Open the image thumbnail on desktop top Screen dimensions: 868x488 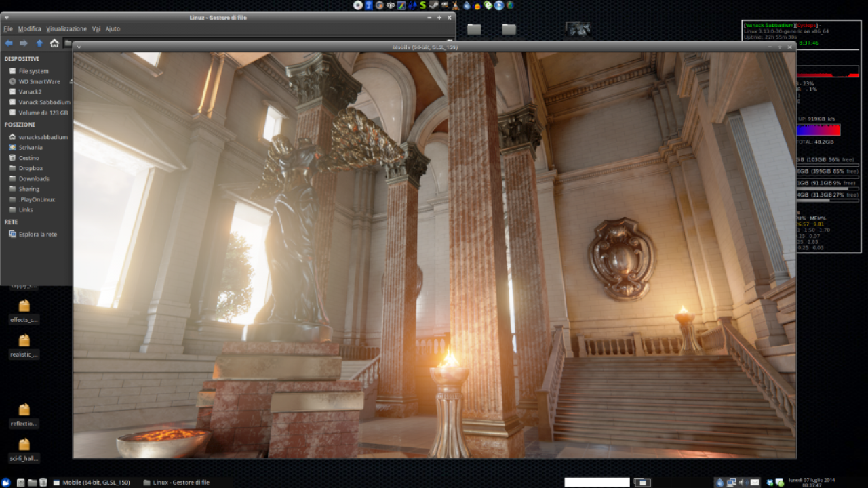(578, 28)
